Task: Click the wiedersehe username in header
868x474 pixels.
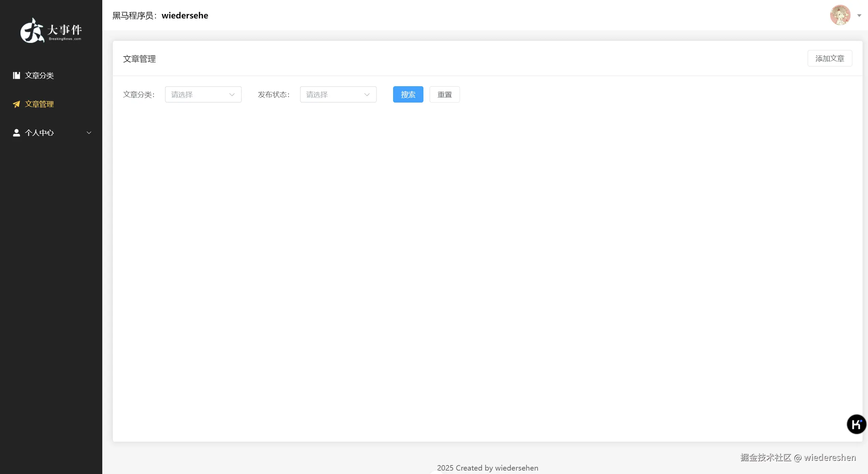Action: point(185,16)
